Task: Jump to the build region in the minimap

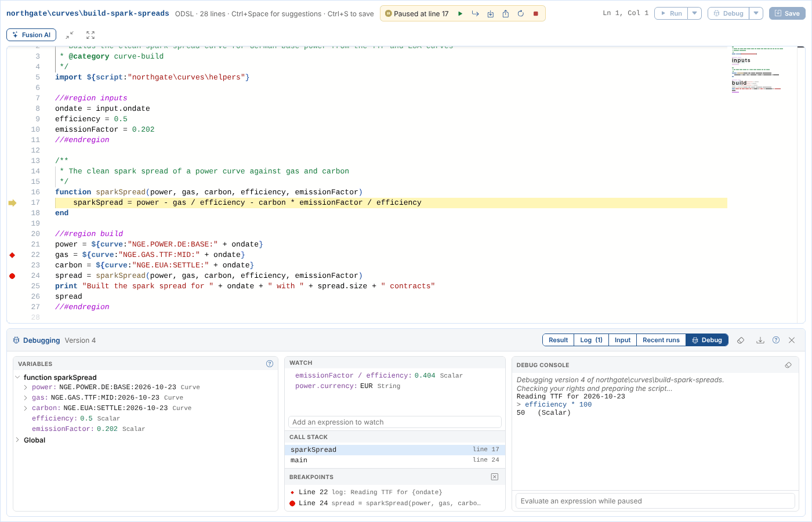Action: pyautogui.click(x=739, y=83)
